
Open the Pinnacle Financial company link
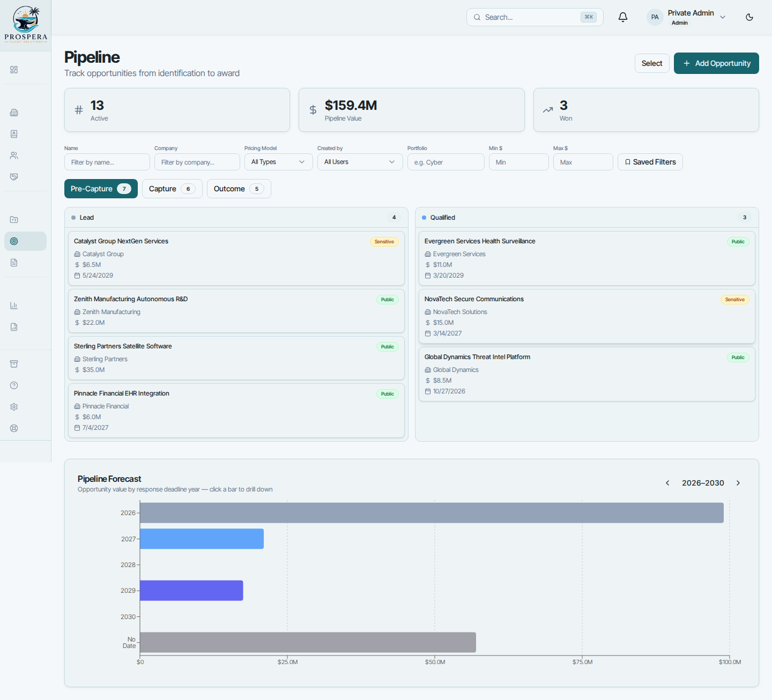(106, 406)
